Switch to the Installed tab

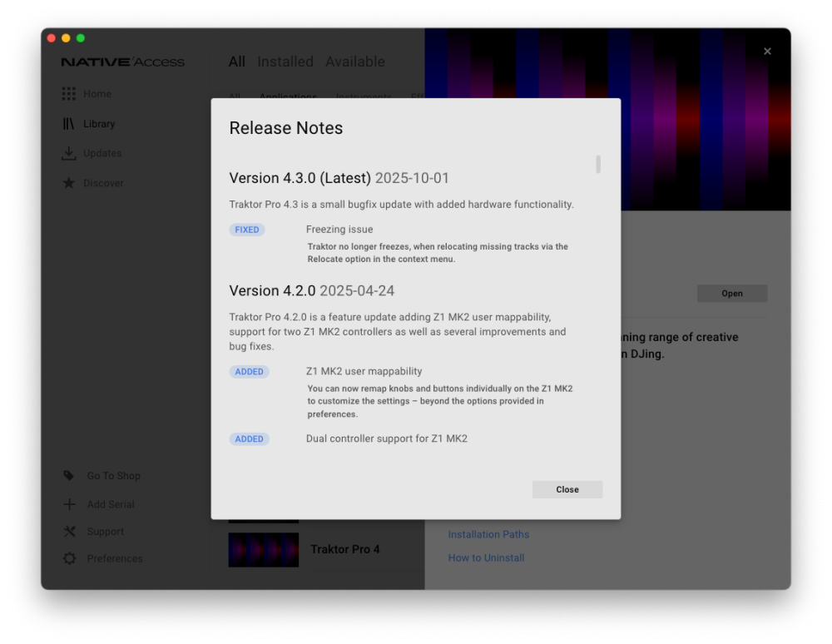pyautogui.click(x=285, y=62)
